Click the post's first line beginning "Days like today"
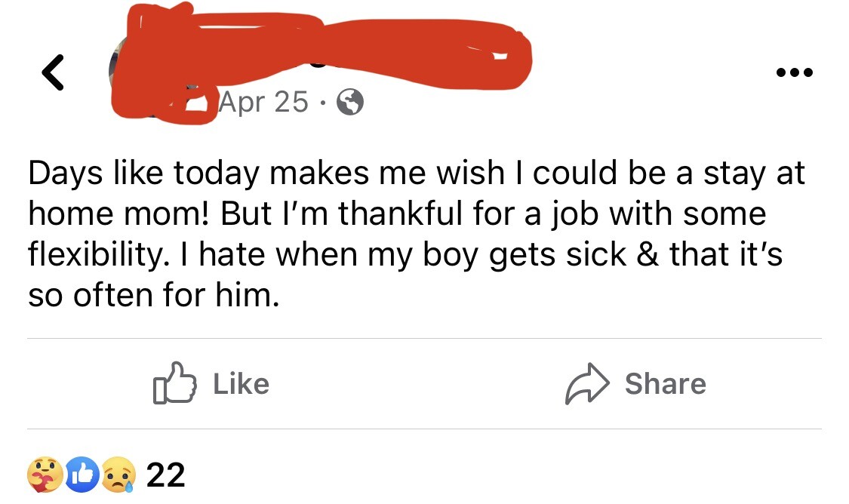This screenshot has height=504, width=849. [x=417, y=174]
